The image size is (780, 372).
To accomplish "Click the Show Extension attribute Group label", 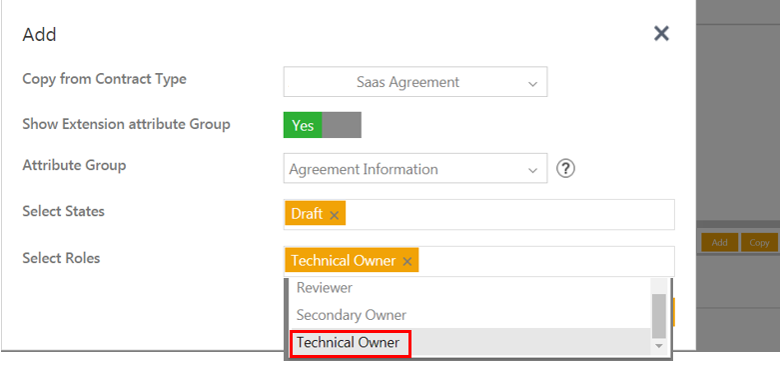I will pyautogui.click(x=126, y=124).
